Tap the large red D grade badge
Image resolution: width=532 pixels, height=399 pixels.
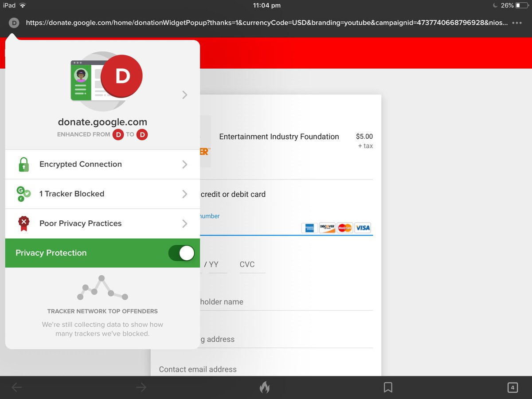point(121,76)
